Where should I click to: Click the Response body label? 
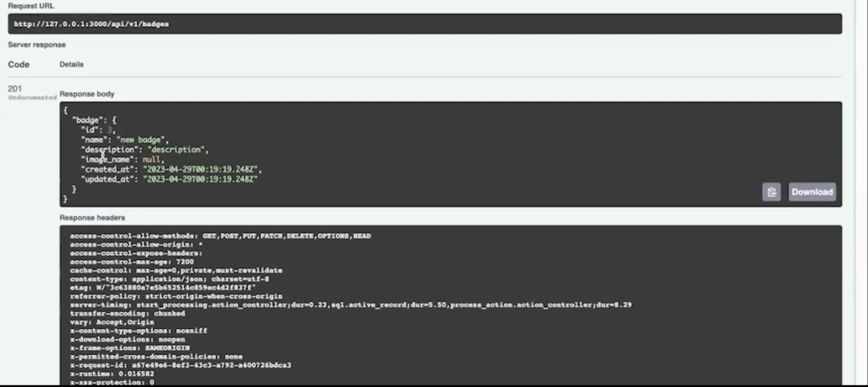coord(87,94)
